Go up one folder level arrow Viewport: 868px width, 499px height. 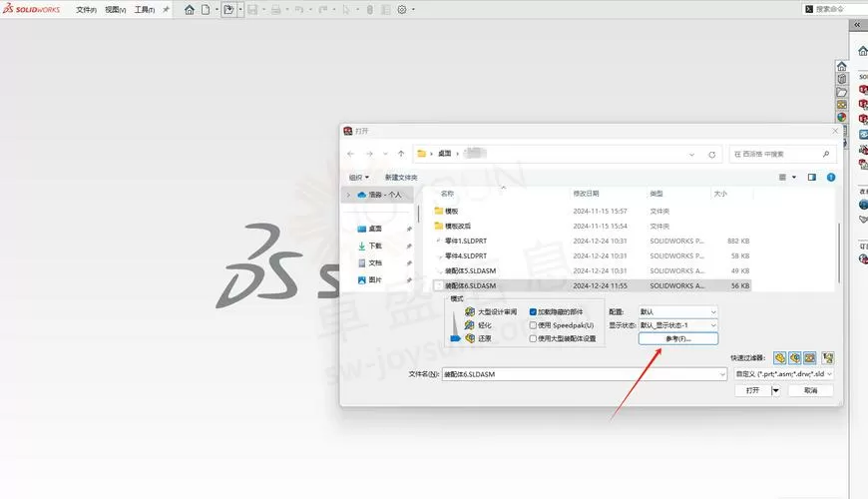[x=401, y=154]
